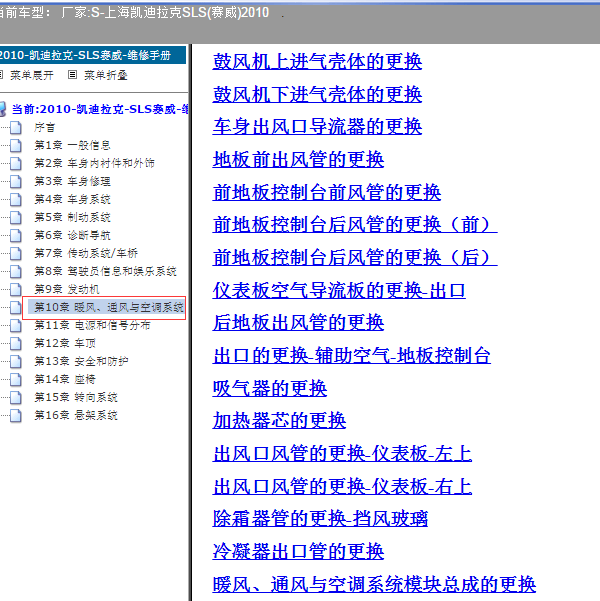Open link 加热器芯的更换
This screenshot has height=601, width=600.
click(x=279, y=421)
